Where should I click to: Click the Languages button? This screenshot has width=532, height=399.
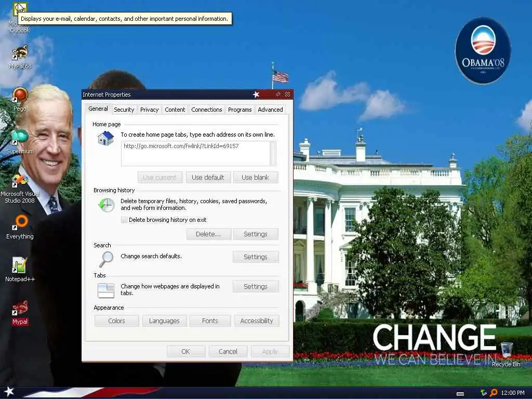click(164, 321)
